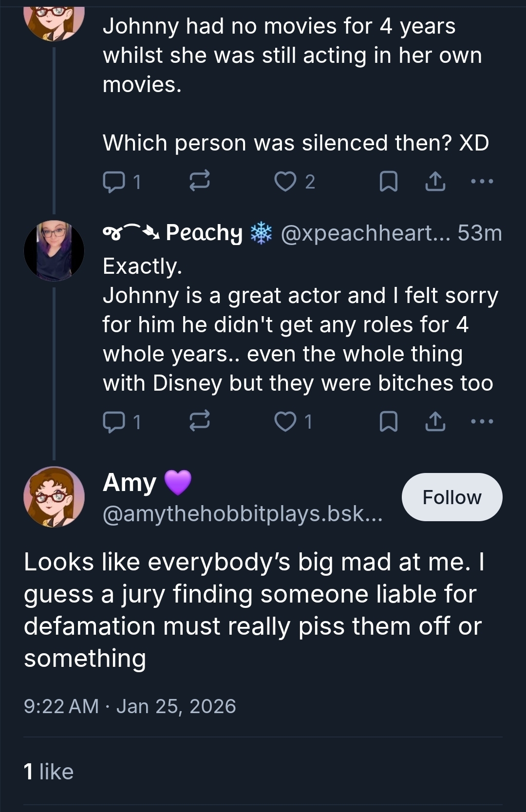
Task: Open the Amy avatar at top of thread
Action: tap(54, 22)
